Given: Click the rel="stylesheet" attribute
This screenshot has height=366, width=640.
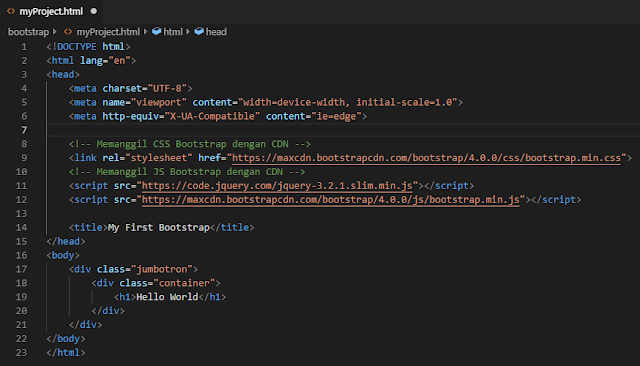Looking at the screenshot, I should click(147, 158).
